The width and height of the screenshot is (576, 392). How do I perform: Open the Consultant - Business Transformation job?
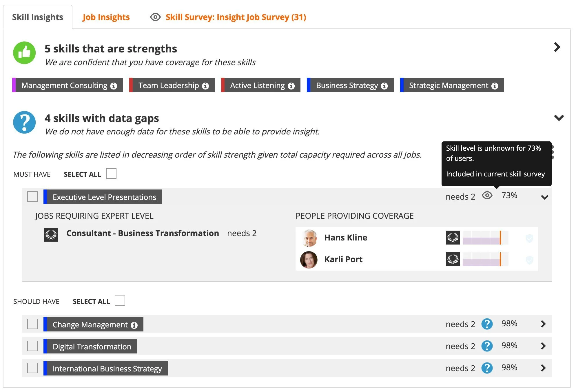(143, 234)
